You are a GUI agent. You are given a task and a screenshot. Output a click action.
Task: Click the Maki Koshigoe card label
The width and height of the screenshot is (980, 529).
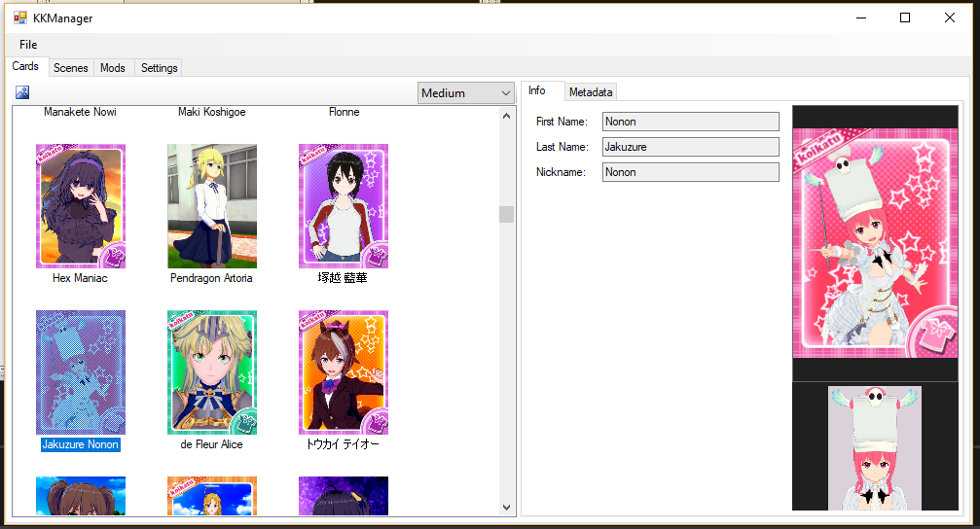pos(212,112)
